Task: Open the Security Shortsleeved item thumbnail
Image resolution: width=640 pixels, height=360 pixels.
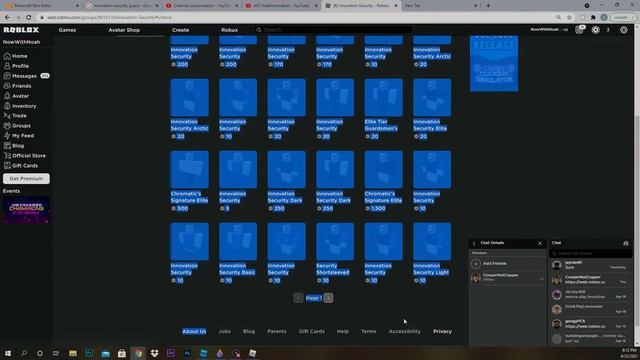Action: click(335, 241)
